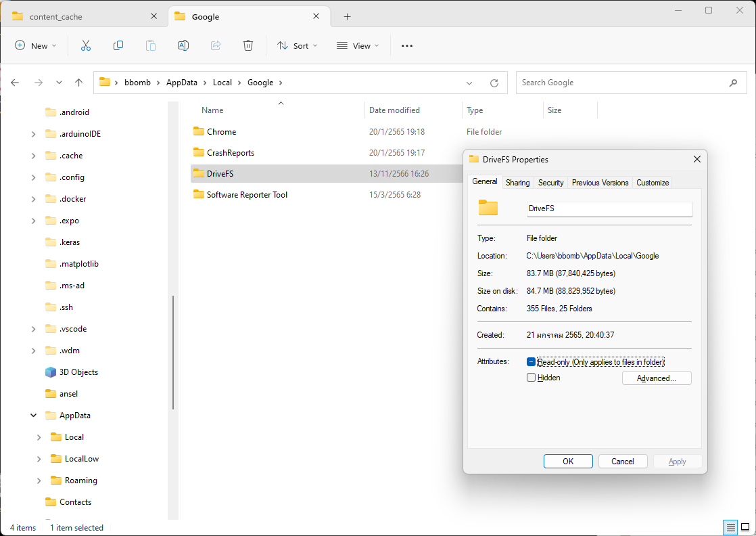Enable the Hidden attribute checkbox
Image resolution: width=756 pixels, height=536 pixels.
[x=531, y=378]
